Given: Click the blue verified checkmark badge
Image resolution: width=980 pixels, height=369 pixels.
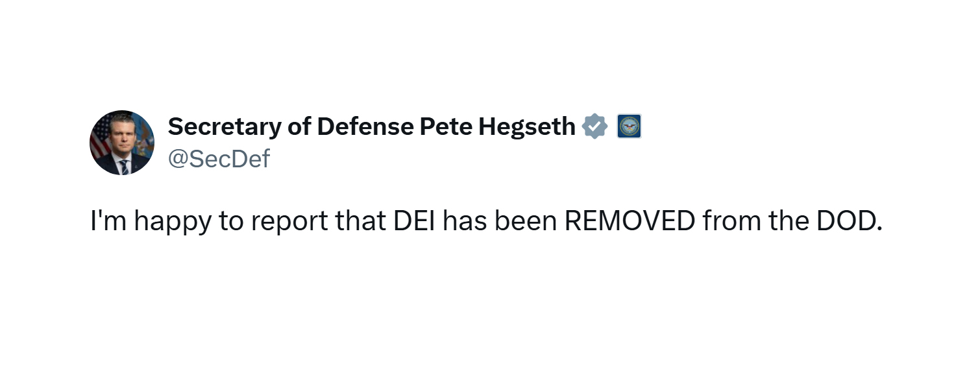Looking at the screenshot, I should pos(594,126).
